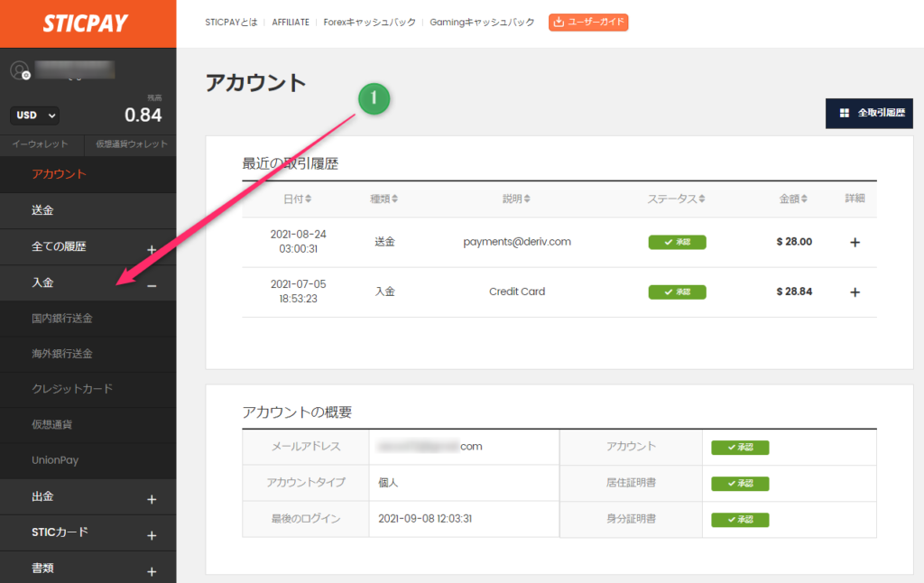The image size is (924, 583).
Task: Sort table by 種類 column
Action: pos(384,199)
